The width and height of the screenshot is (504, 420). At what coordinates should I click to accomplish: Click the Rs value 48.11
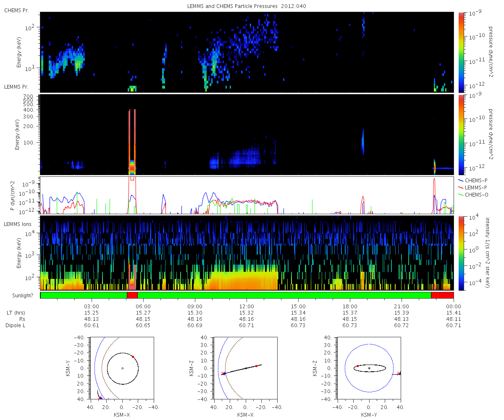(x=454, y=319)
